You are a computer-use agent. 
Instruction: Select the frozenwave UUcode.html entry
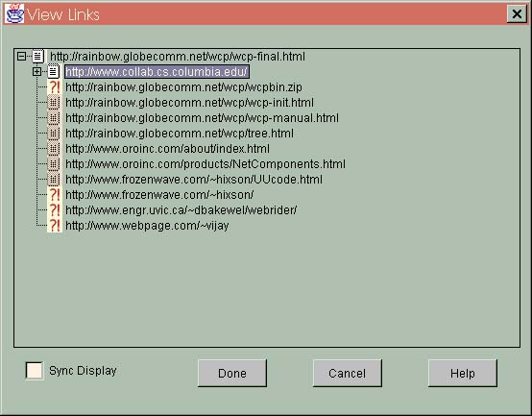point(194,180)
